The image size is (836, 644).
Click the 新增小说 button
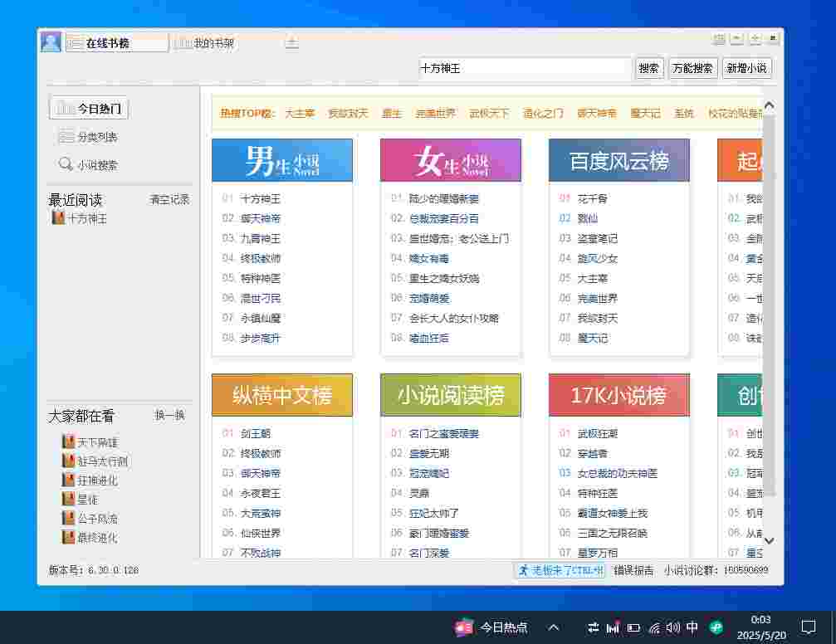tap(746, 68)
